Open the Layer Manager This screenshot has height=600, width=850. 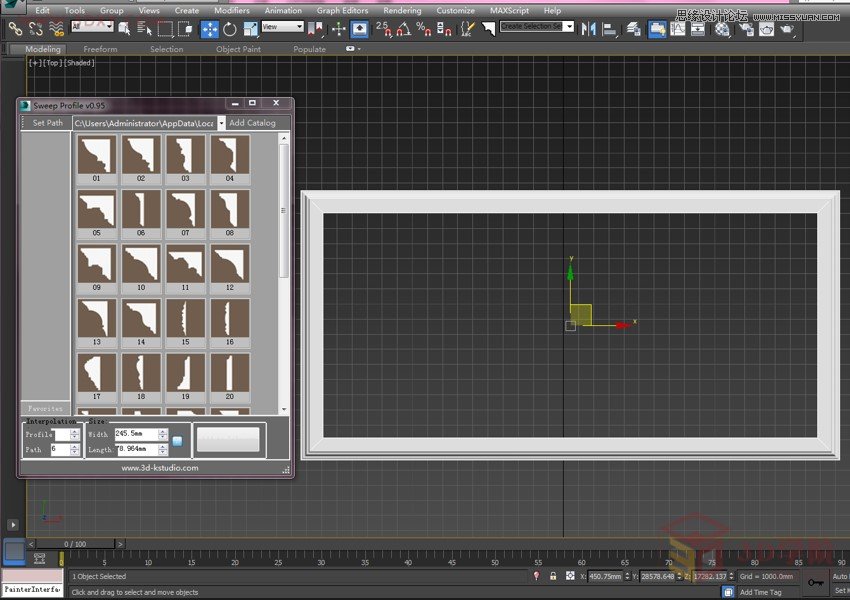click(633, 29)
